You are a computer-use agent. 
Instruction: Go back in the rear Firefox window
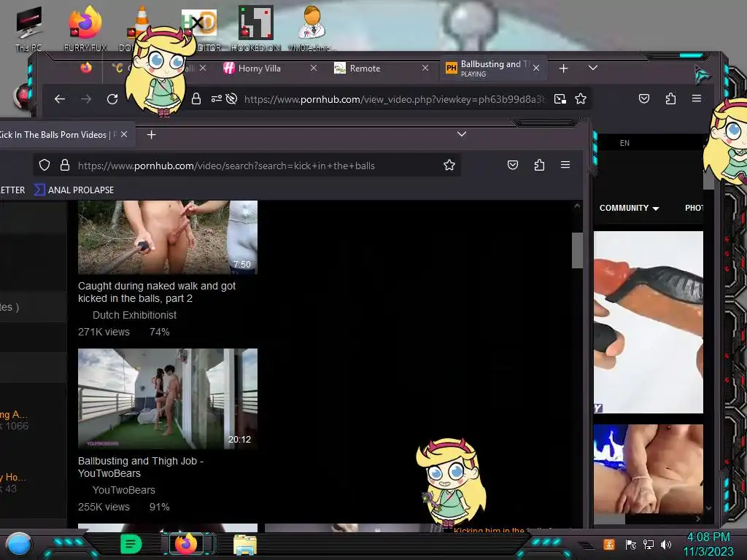[60, 99]
